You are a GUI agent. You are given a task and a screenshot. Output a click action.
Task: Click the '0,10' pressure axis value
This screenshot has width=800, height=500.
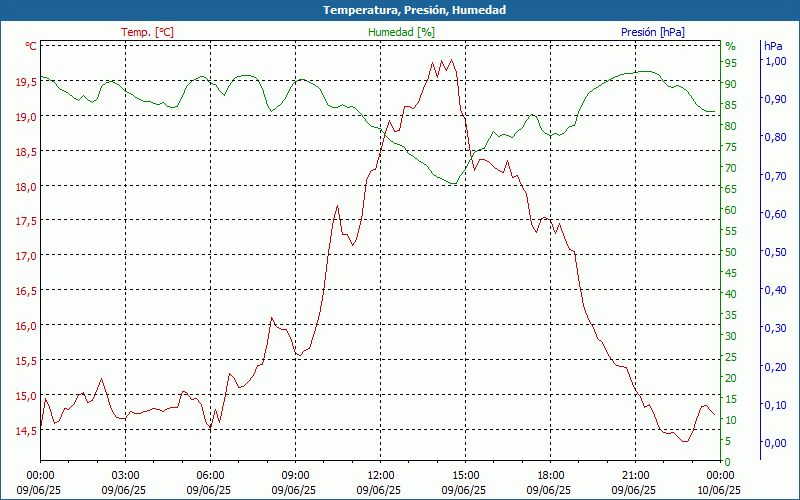pyautogui.click(x=775, y=405)
